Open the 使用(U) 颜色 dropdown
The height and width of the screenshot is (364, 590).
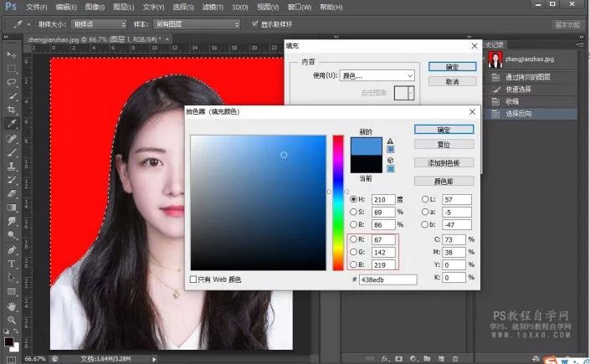coord(377,75)
